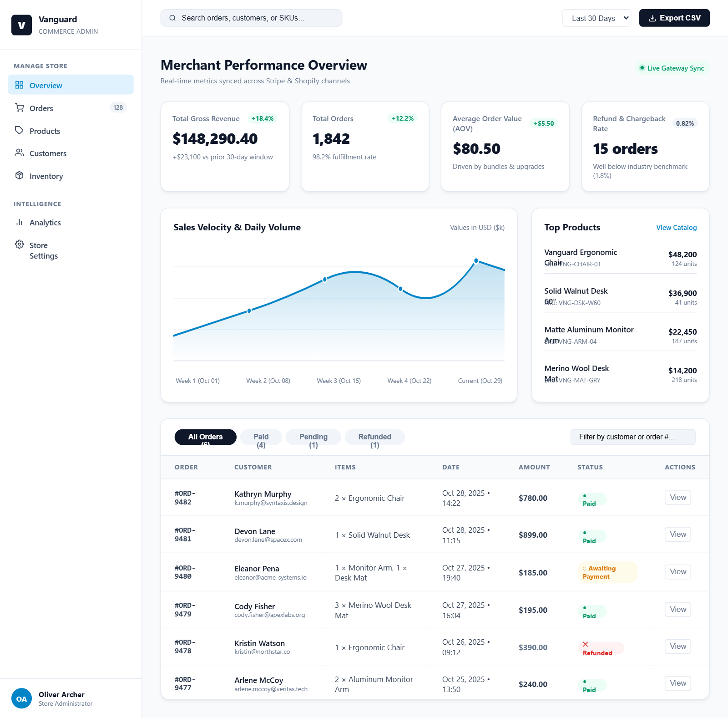
Task: Open the View Catalog link
Action: [676, 228]
